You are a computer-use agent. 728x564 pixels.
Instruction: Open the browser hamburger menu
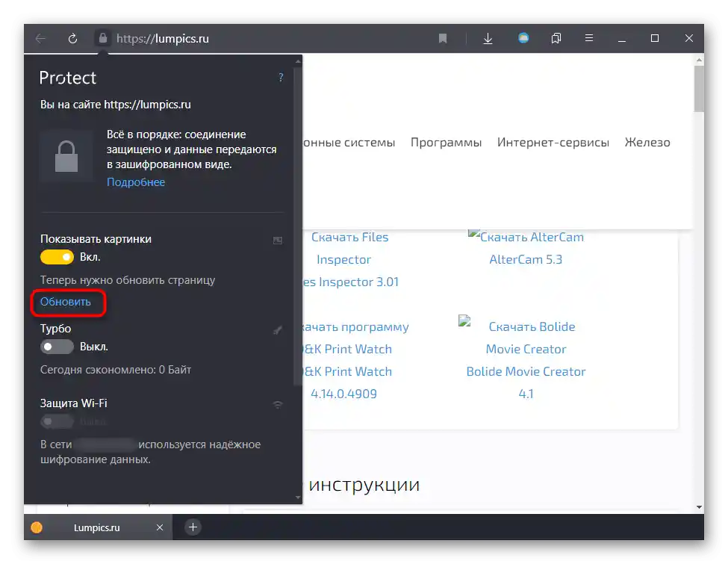pos(588,38)
